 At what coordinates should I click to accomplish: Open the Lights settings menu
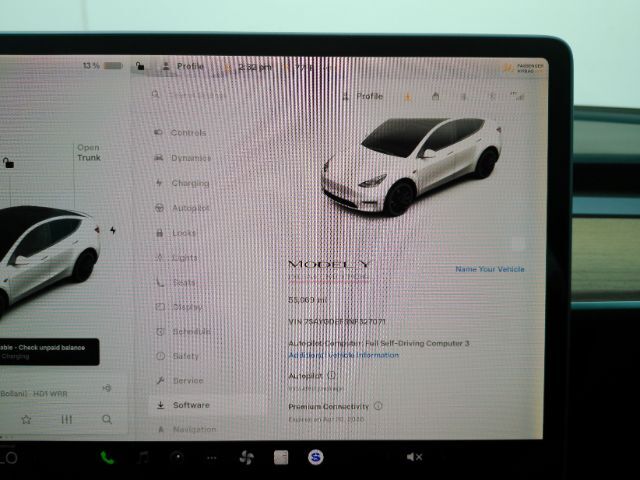177,258
